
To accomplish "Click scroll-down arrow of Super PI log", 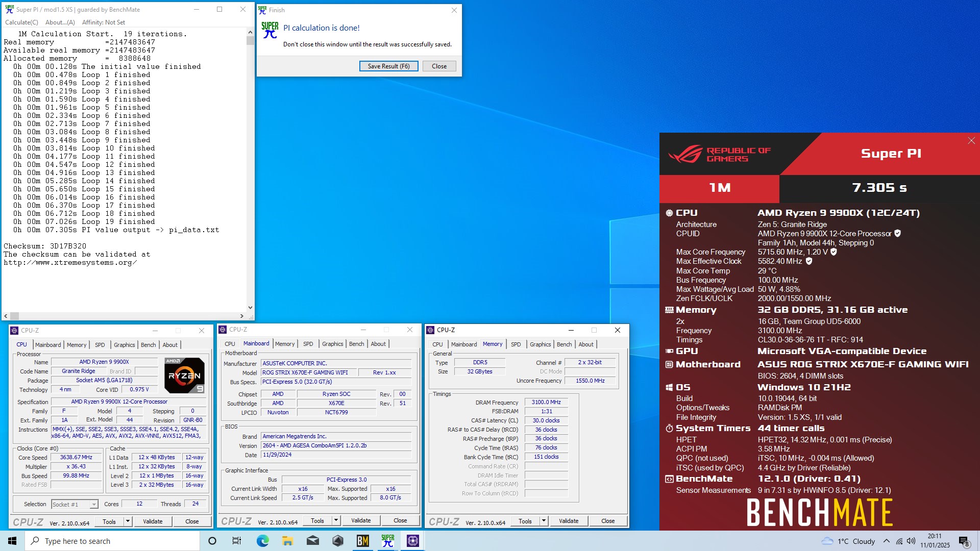I will (250, 308).
